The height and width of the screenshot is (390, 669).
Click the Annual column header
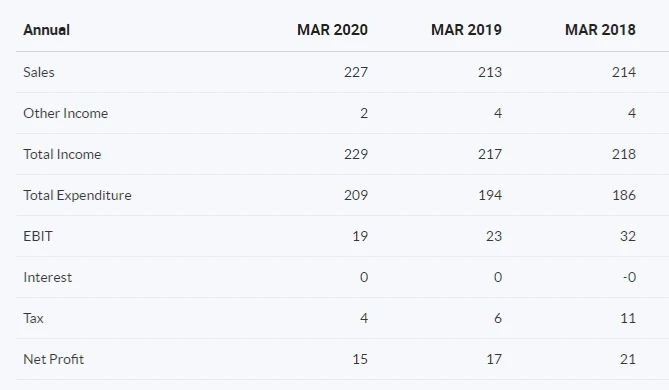click(x=47, y=30)
